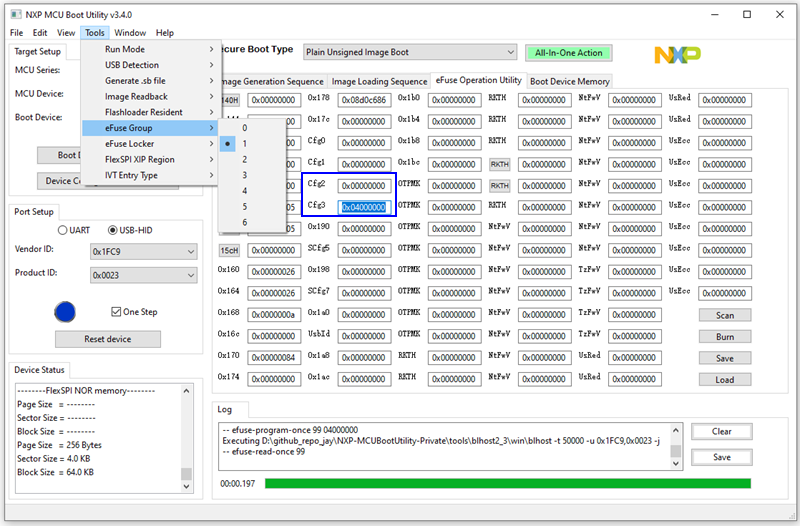Click the Cfg3 fuse value field

(364, 207)
